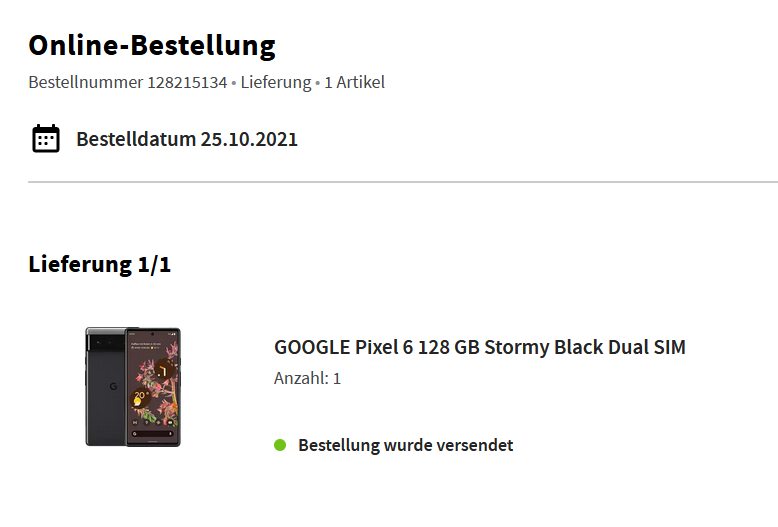Select the Online-Bestellung heading
Screen dimensions: 778x527
point(152,46)
